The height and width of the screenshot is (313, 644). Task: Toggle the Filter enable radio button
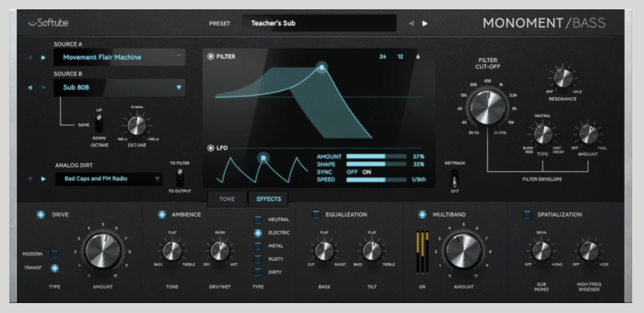(x=211, y=56)
